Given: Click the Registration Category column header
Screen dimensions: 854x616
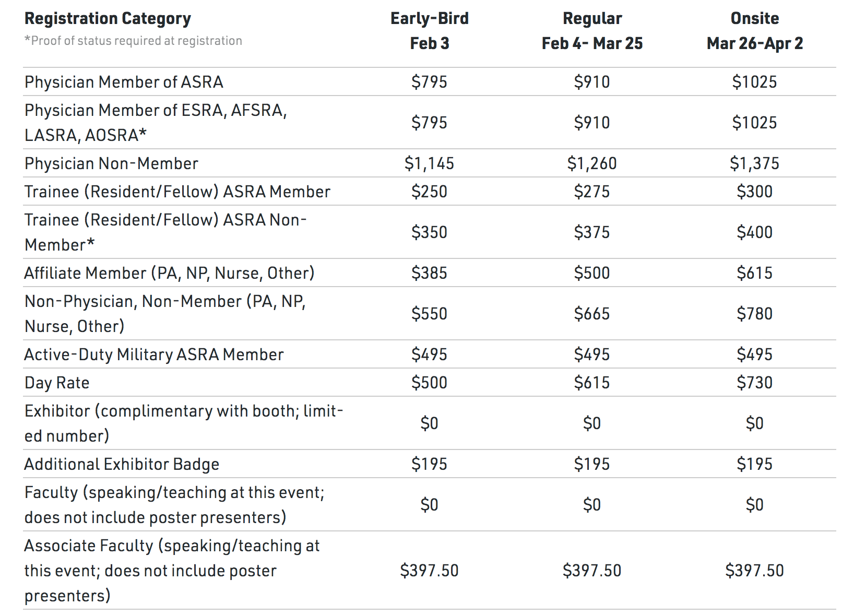Looking at the screenshot, I should click(108, 19).
